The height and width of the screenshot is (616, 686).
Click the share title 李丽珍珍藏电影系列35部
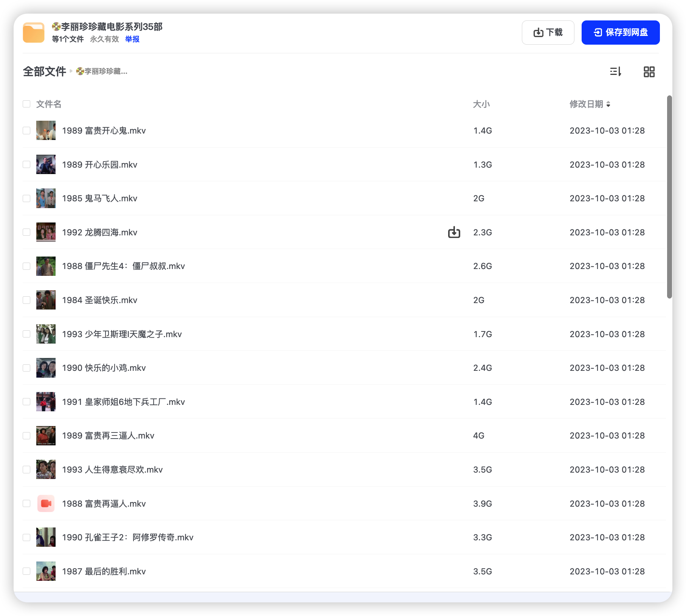pyautogui.click(x=107, y=26)
